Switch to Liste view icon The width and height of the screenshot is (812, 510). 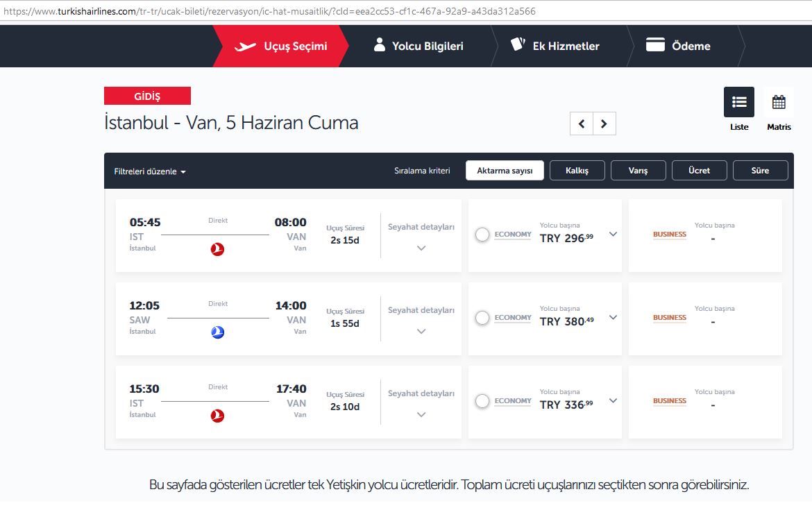point(739,102)
